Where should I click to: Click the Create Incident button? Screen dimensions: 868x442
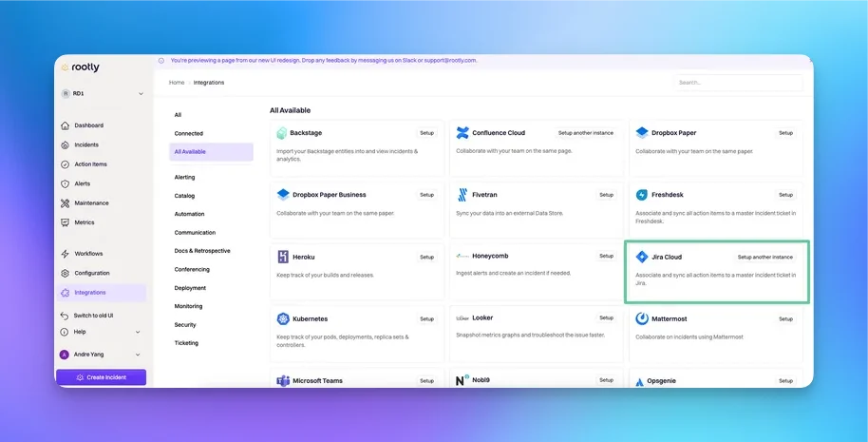point(101,377)
